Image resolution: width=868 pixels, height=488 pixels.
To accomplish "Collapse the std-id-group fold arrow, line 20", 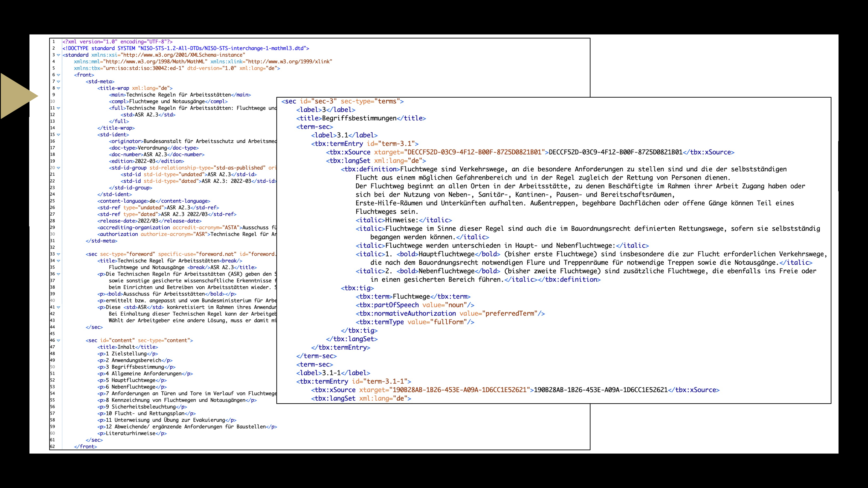I will [x=58, y=168].
